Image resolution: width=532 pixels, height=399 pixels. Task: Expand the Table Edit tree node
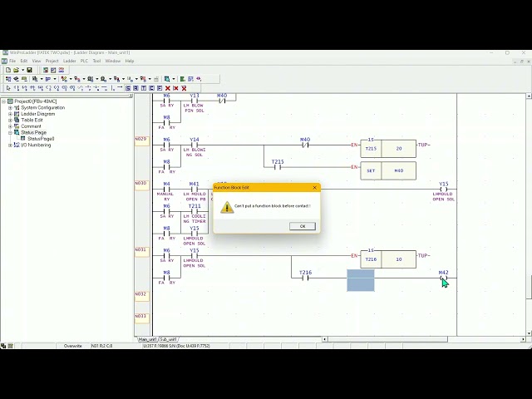[10, 120]
